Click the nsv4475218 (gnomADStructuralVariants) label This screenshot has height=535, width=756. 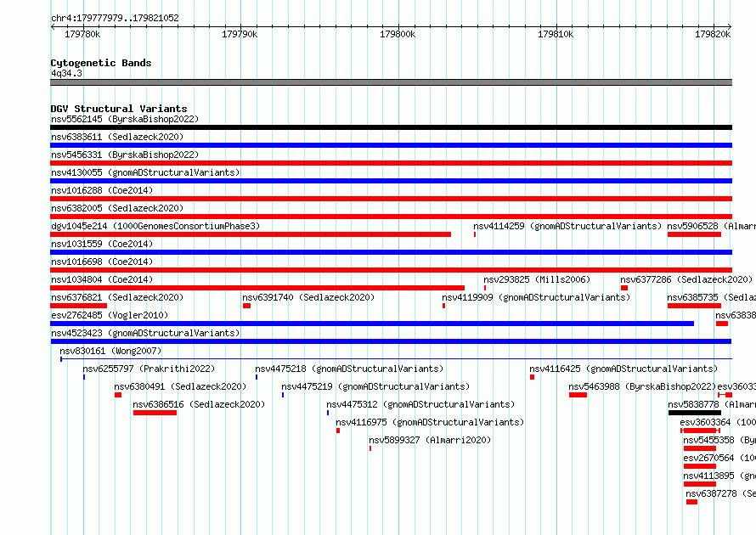click(x=350, y=369)
